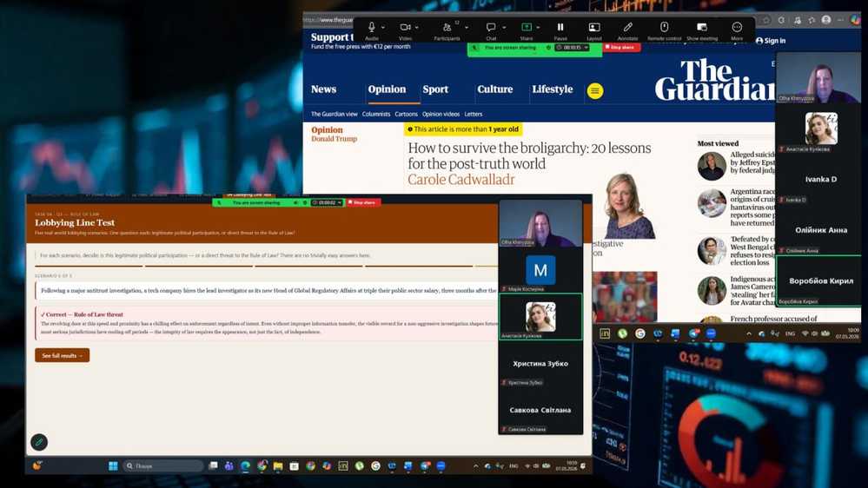Image resolution: width=868 pixels, height=488 pixels.
Task: Expand the Audio options arrow
Action: (x=382, y=27)
